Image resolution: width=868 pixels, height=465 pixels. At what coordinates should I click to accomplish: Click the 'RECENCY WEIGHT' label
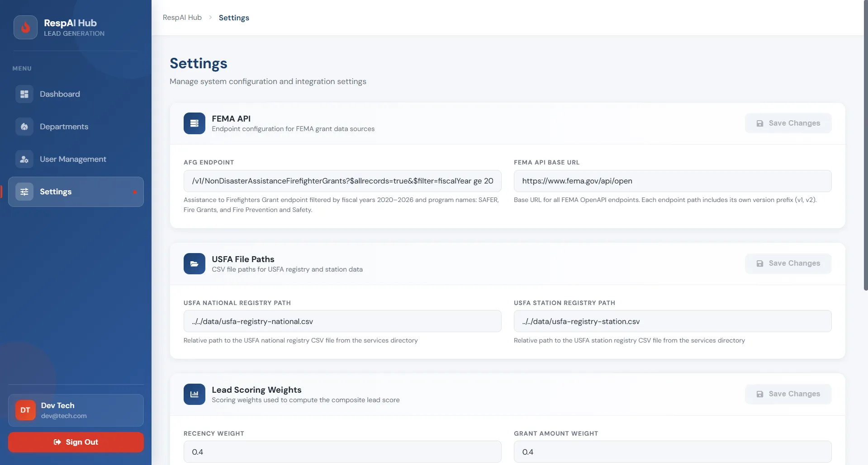[214, 433]
